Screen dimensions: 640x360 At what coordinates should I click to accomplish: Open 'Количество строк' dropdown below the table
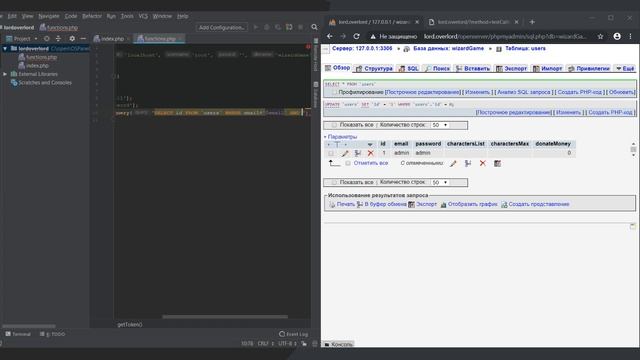[440, 182]
